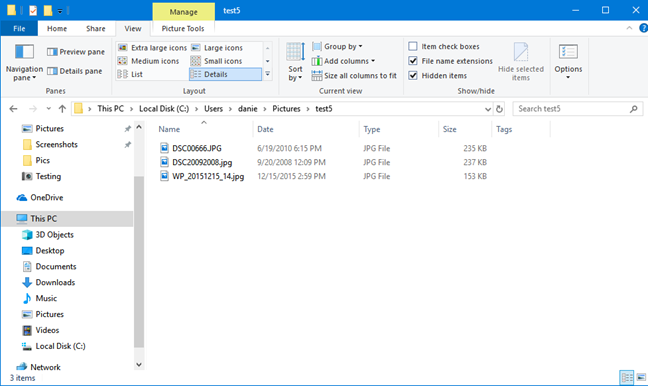Open the Picture Tools tab
Screen dimensions: 648x386
[x=183, y=29]
